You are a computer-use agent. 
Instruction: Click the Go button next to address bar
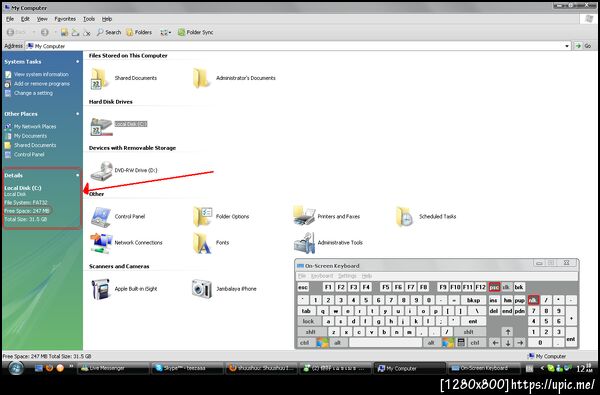pyautogui.click(x=583, y=46)
